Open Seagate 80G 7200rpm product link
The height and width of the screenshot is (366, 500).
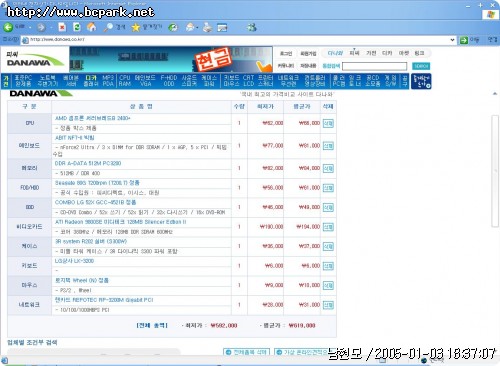[x=97, y=183]
